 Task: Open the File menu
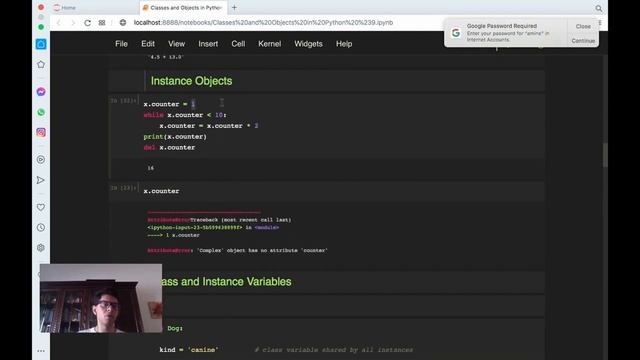(x=121, y=44)
